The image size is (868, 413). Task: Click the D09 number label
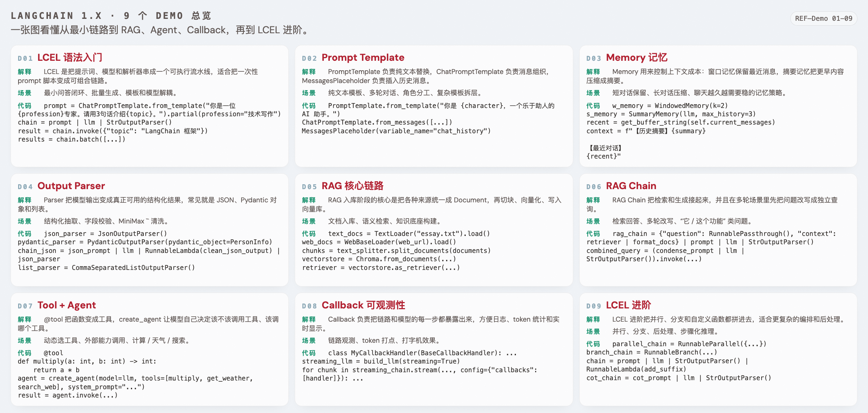point(594,306)
